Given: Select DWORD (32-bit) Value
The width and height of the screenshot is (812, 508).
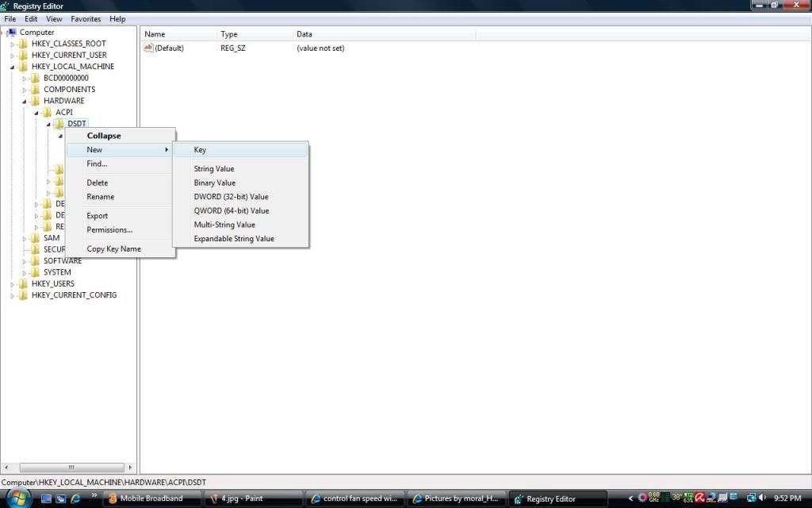Looking at the screenshot, I should pos(241,197).
